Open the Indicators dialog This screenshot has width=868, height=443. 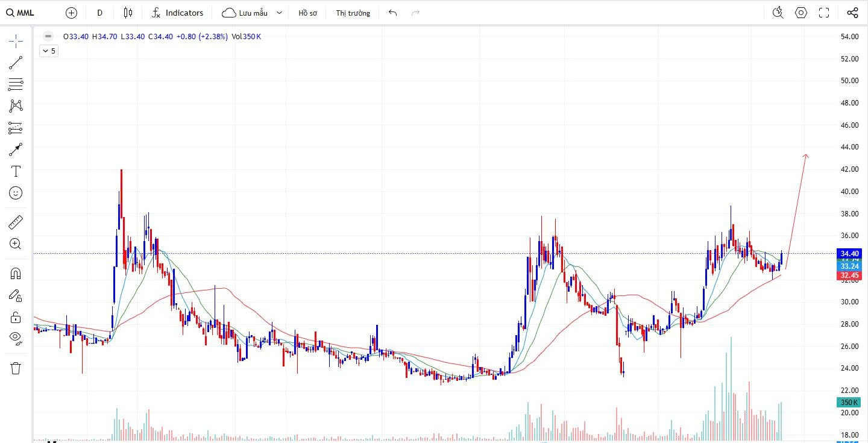[x=177, y=13]
